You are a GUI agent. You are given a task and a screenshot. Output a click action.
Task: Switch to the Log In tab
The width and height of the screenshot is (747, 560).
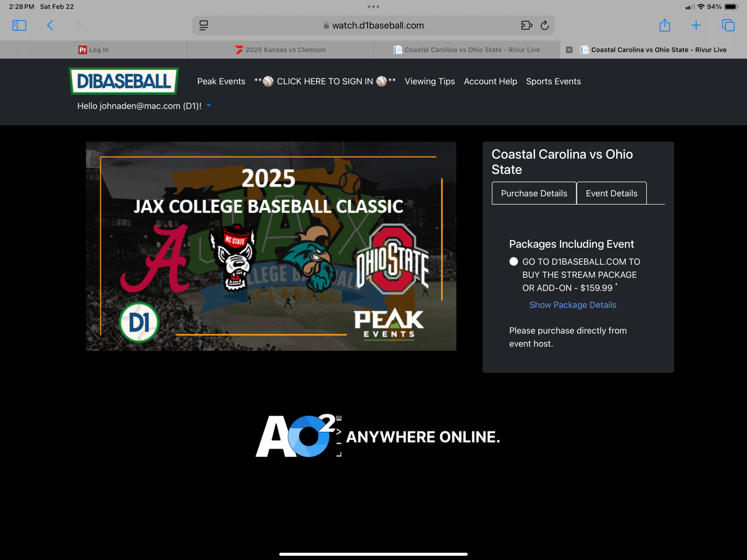94,50
